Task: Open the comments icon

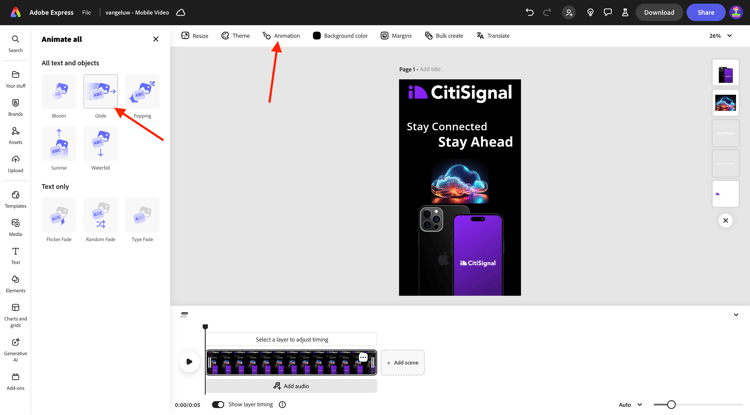Action: [607, 12]
